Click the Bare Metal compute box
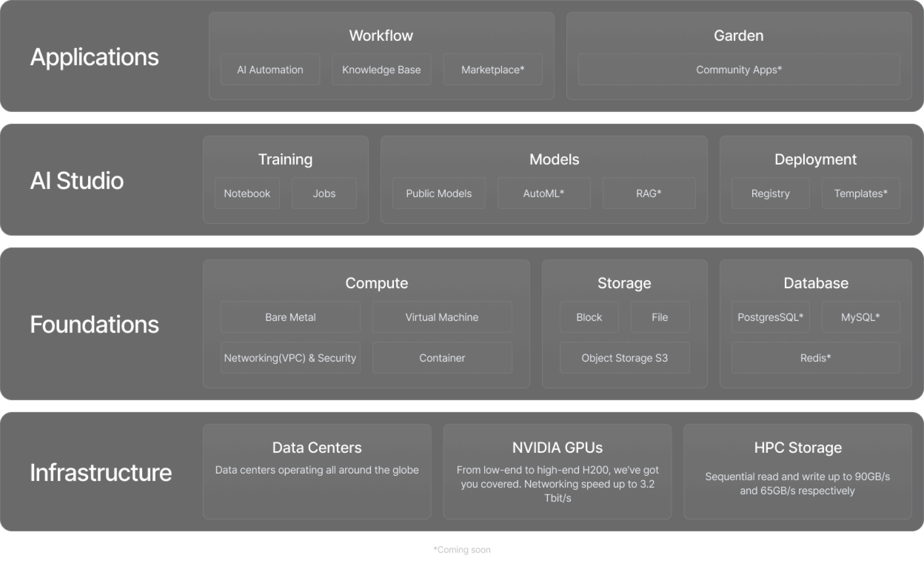Screen dimensions: 924x578 click(291, 317)
